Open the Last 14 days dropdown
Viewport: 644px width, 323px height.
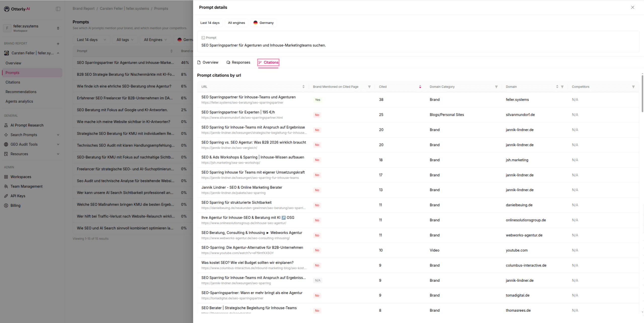click(91, 40)
